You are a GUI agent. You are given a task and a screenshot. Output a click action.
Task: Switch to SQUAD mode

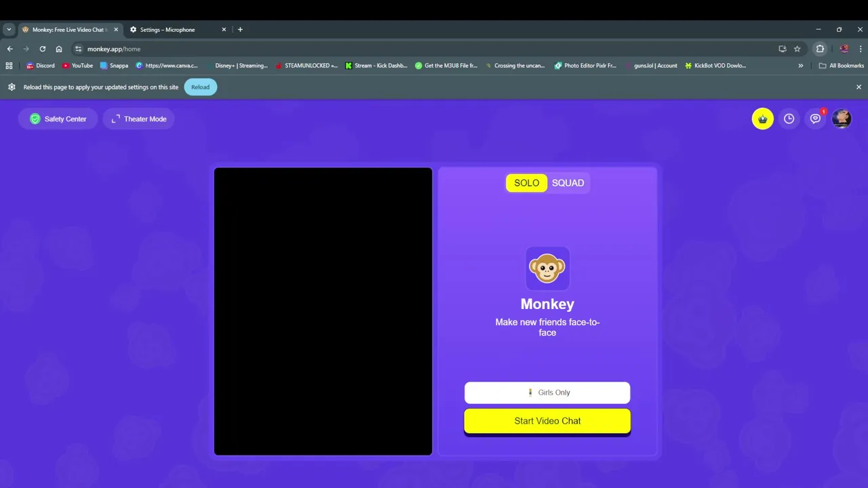point(568,183)
